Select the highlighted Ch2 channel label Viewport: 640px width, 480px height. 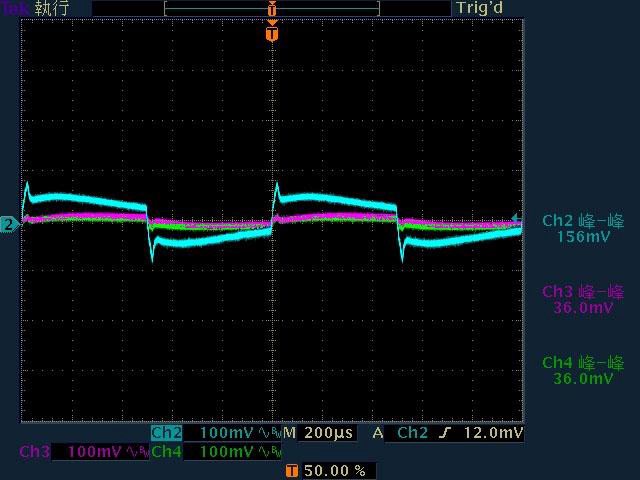(x=166, y=433)
